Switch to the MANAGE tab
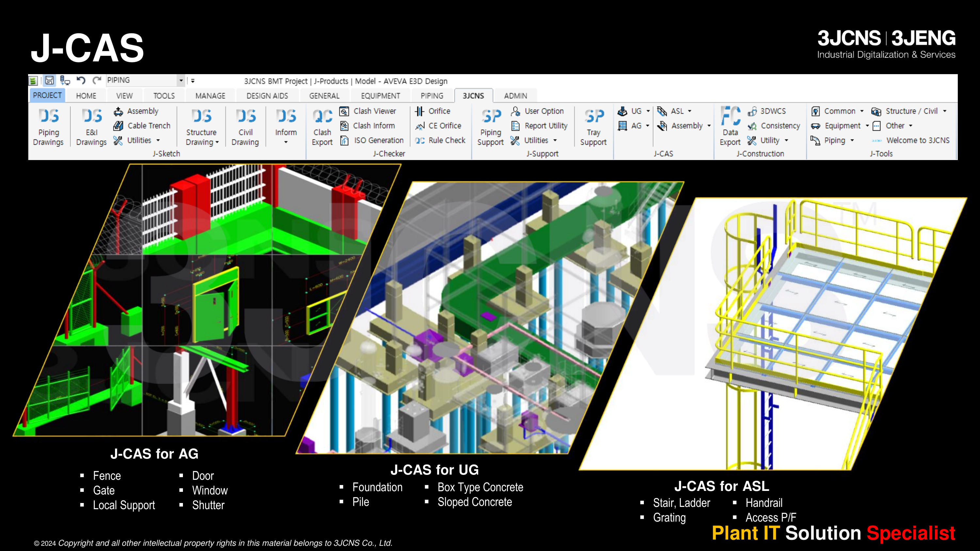The width and height of the screenshot is (980, 551). 210,96
